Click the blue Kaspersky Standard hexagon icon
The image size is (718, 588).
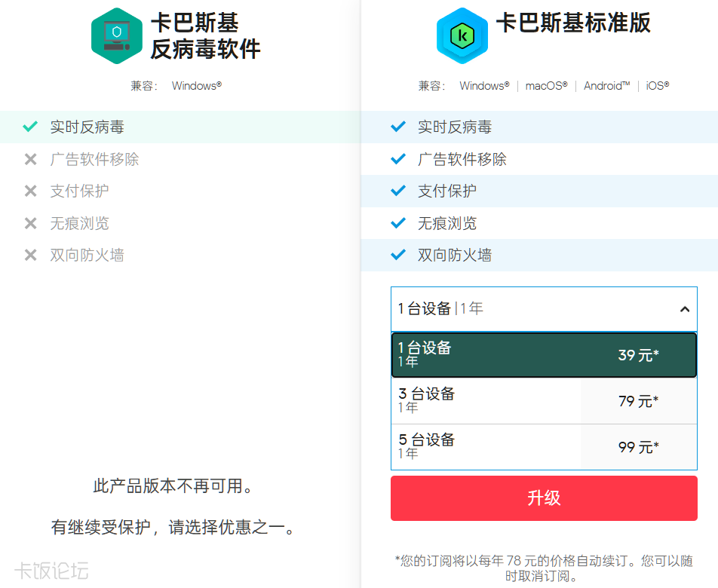click(x=462, y=35)
